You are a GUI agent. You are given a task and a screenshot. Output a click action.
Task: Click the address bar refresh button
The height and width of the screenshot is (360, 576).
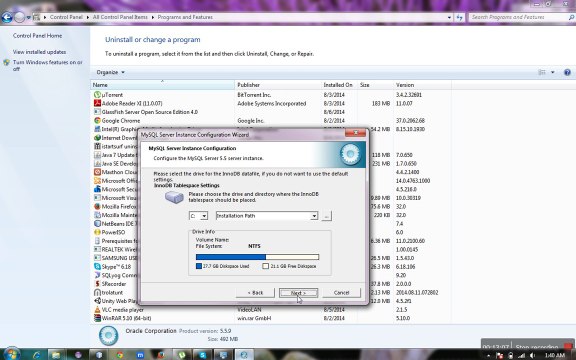(459, 17)
